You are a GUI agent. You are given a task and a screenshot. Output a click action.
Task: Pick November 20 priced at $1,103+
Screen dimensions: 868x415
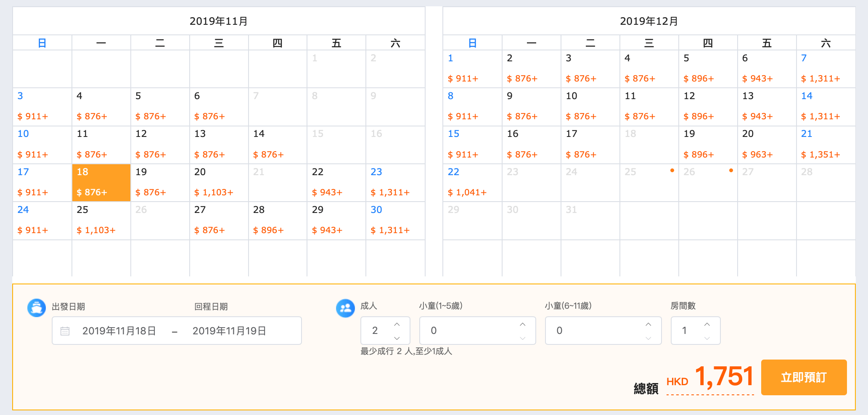[219, 182]
